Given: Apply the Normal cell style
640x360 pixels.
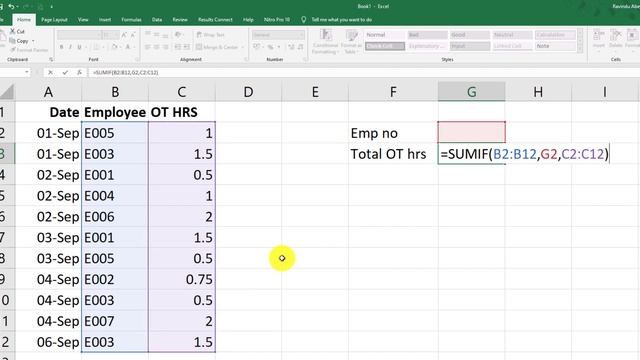Looking at the screenshot, I should tap(384, 35).
